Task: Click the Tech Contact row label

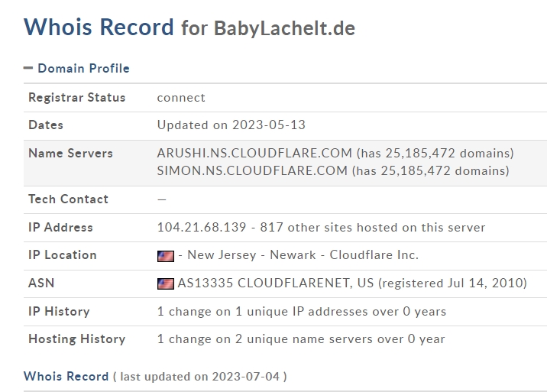Action: (68, 199)
